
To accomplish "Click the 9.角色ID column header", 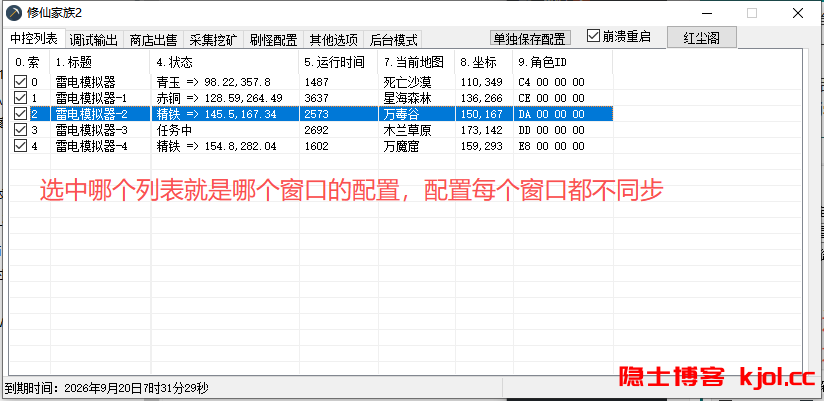I will [563, 63].
